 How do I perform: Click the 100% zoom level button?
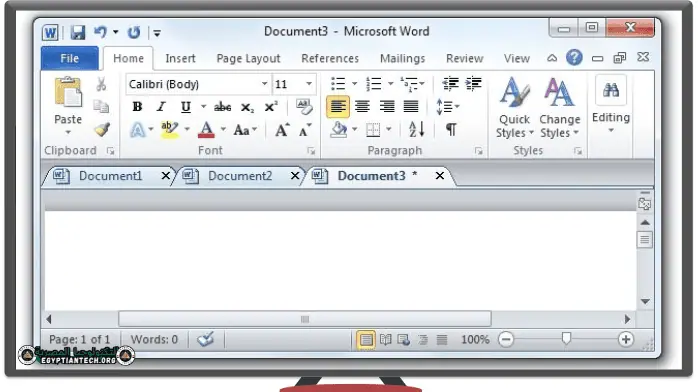pos(475,340)
